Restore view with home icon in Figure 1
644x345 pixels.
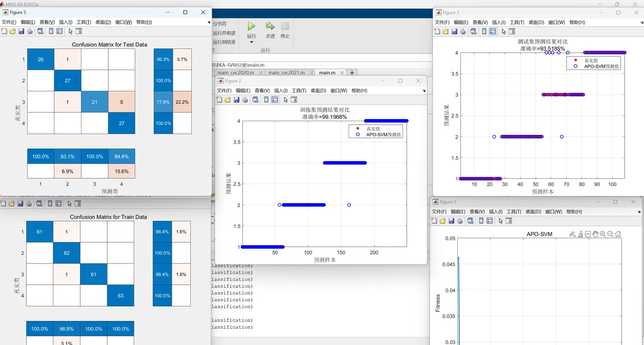618,234
